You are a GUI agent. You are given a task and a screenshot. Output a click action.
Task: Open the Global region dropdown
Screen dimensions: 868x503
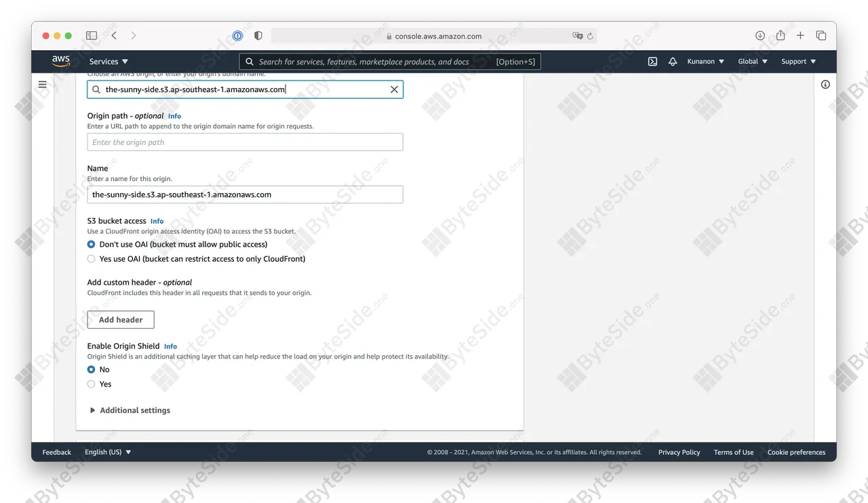click(753, 62)
